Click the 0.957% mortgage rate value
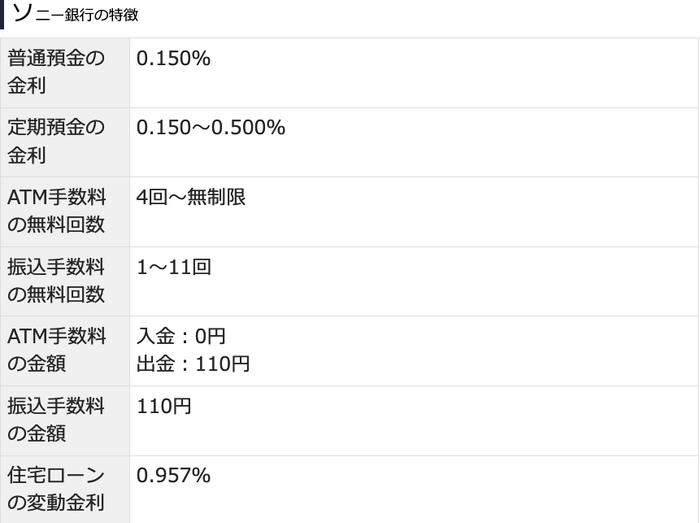This screenshot has width=700, height=523. click(x=173, y=476)
